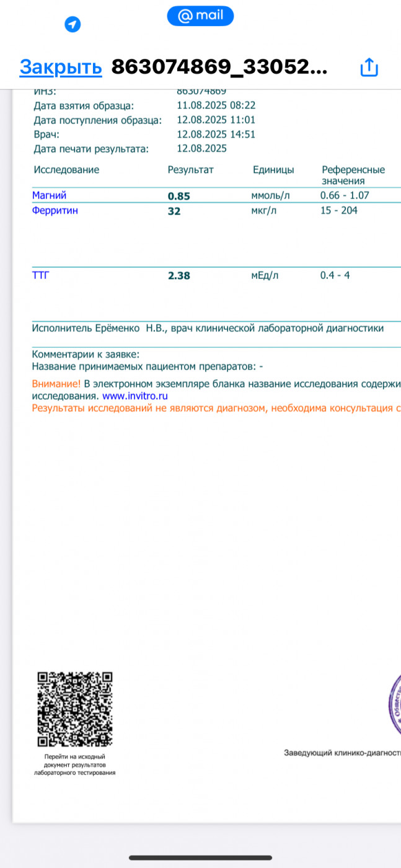Tap the Исполнитель Ерёменко Н.В. line
This screenshot has width=401, height=868.
(x=208, y=328)
